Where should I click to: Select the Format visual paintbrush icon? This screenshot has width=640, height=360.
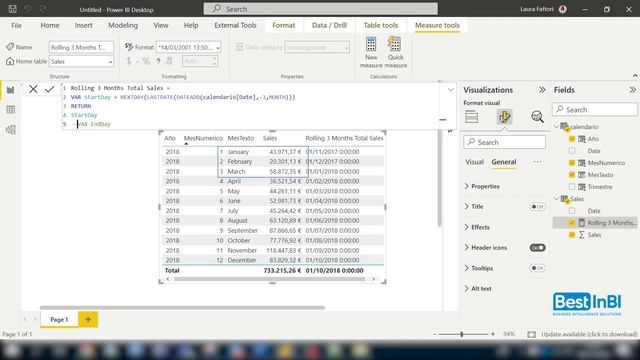click(x=504, y=117)
